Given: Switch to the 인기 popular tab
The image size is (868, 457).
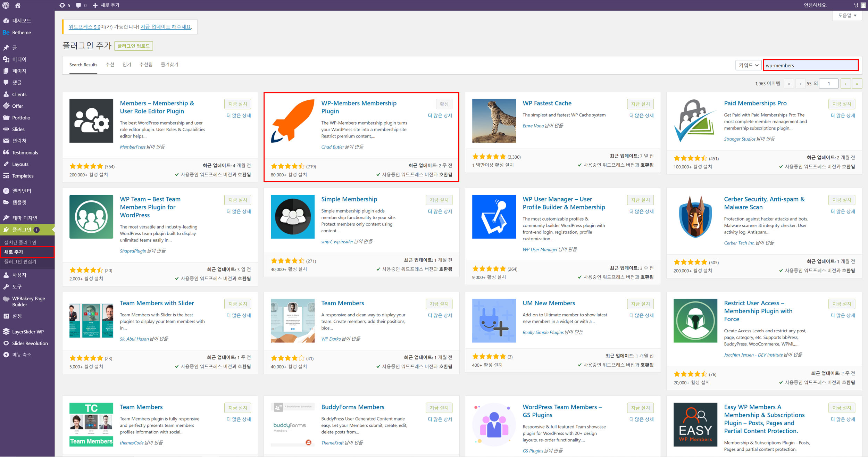Looking at the screenshot, I should 127,65.
